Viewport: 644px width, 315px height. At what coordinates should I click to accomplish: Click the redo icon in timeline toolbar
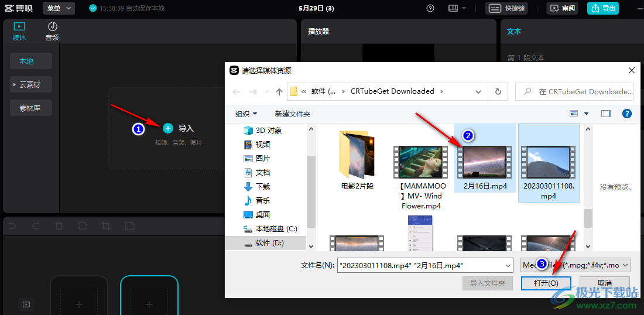(x=36, y=226)
